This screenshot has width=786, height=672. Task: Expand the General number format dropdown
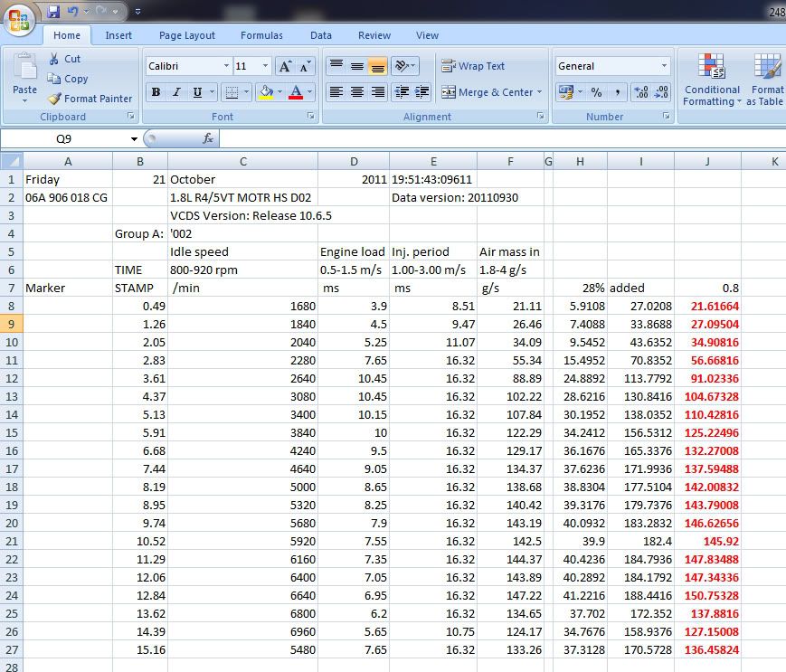(664, 66)
